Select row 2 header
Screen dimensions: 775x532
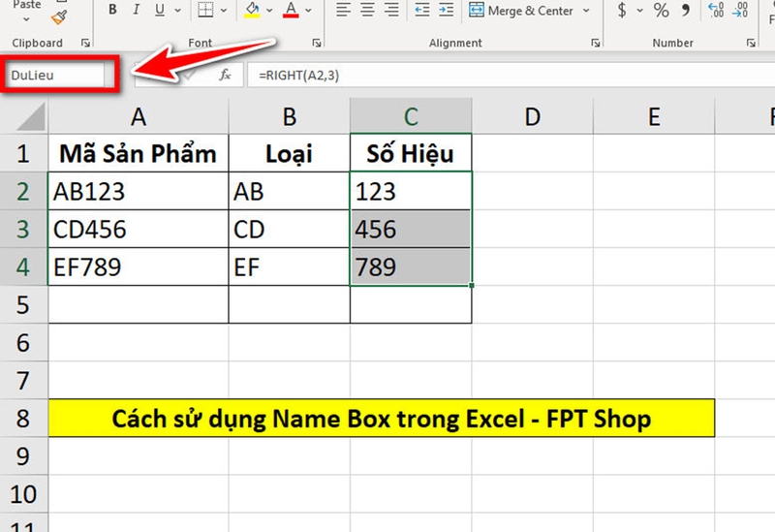23,191
